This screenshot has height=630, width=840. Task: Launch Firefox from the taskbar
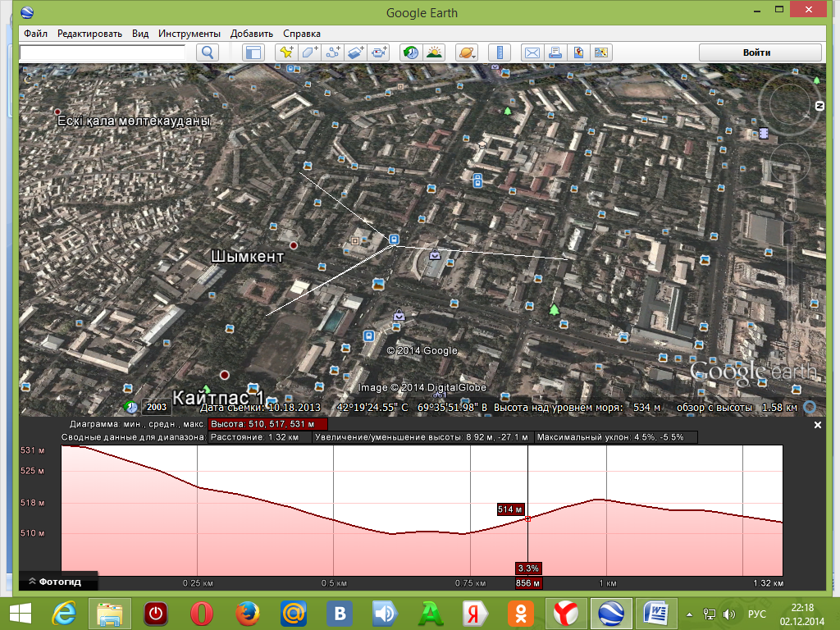point(247,614)
